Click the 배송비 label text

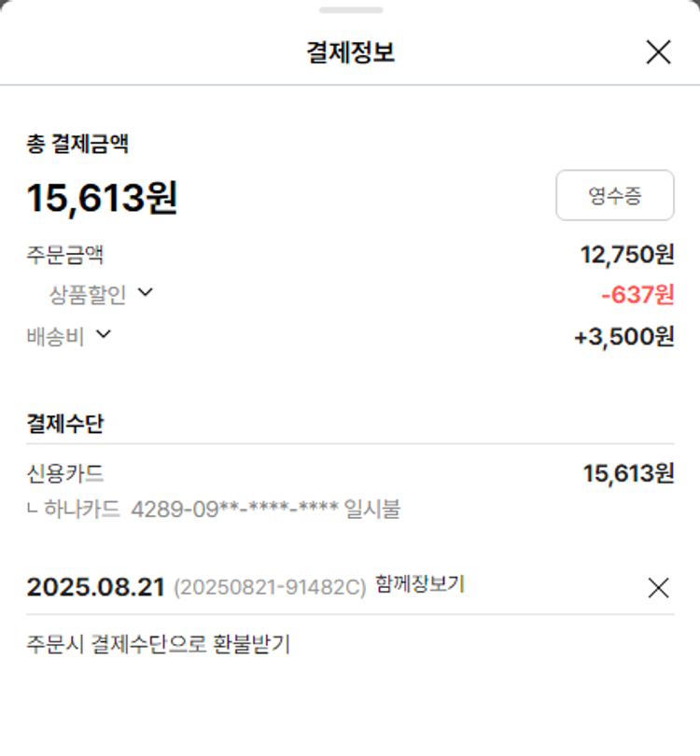[55, 336]
